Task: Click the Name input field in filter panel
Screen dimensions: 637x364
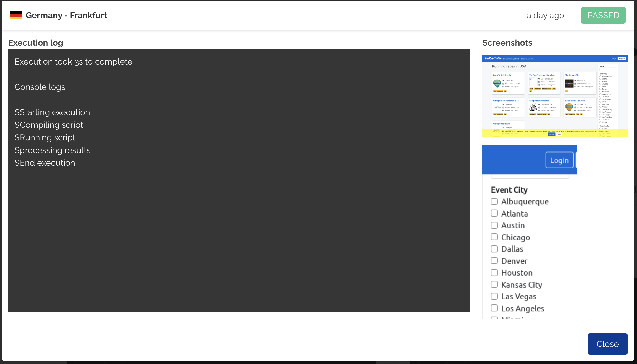Action: [x=608, y=70]
